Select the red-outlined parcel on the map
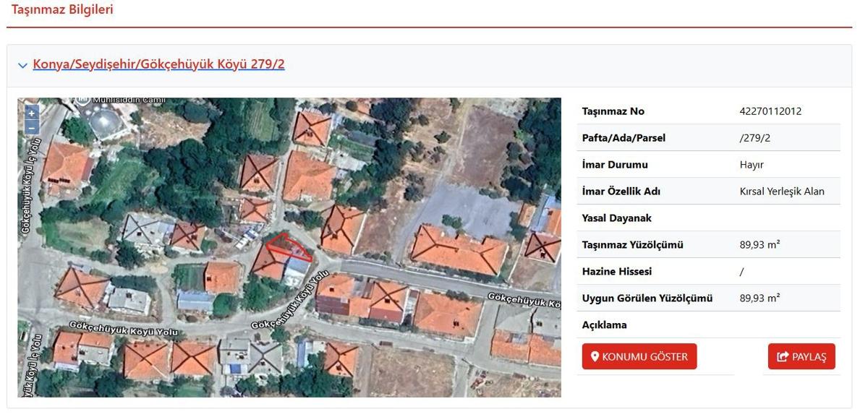868x417 pixels. coord(289,247)
